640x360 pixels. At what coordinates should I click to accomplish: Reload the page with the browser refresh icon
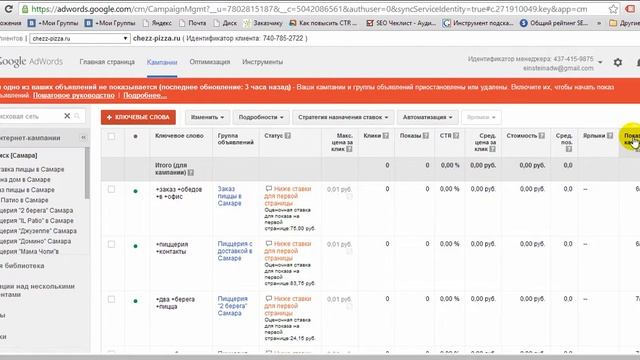pyautogui.click(x=8, y=9)
